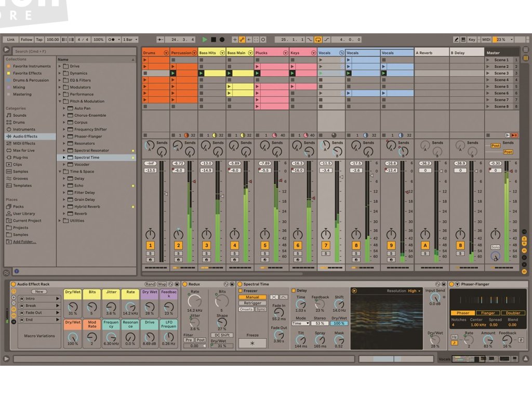Toggle track 1 activator on Drums
The width and height of the screenshot is (532, 399).
pyautogui.click(x=151, y=245)
